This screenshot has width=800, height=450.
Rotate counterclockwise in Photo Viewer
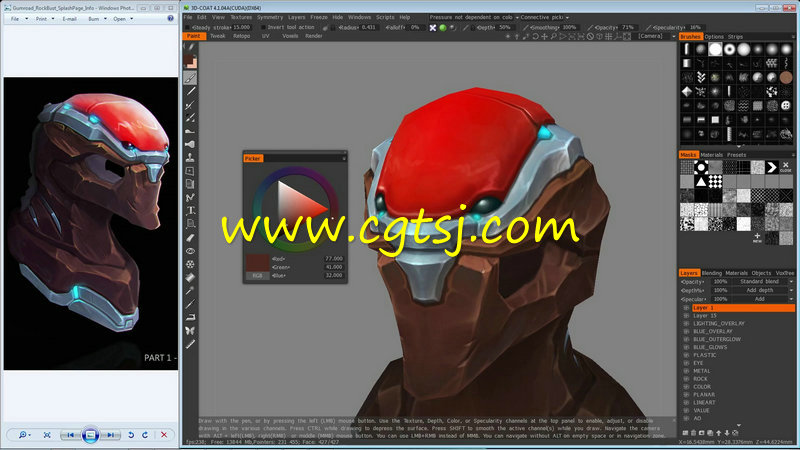point(131,435)
